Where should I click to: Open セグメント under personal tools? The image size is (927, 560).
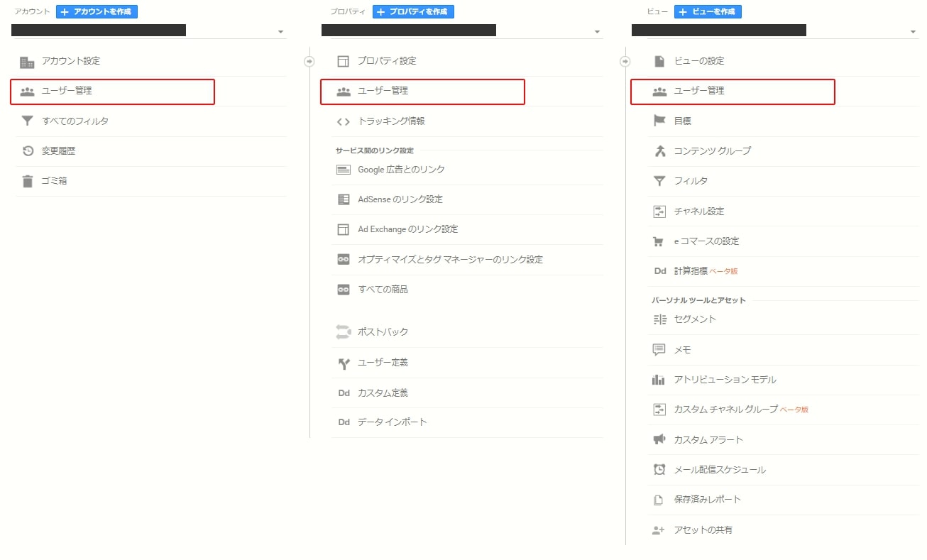pyautogui.click(x=695, y=319)
